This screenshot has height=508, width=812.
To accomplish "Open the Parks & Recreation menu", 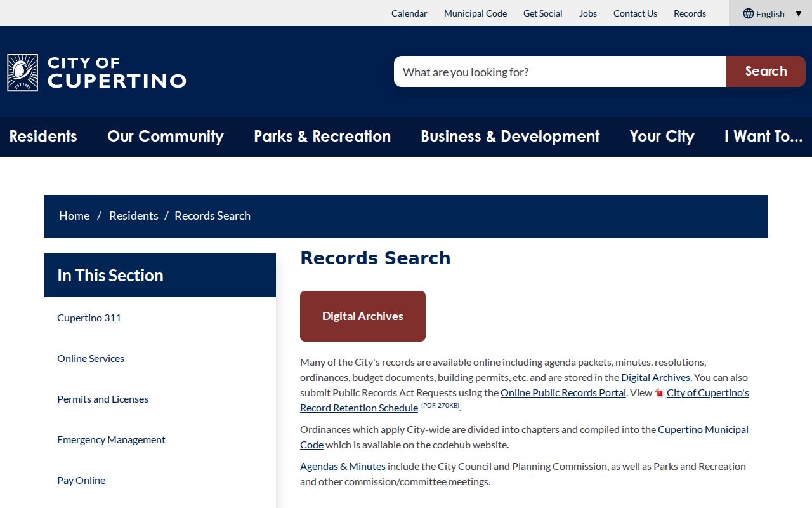I will point(322,137).
